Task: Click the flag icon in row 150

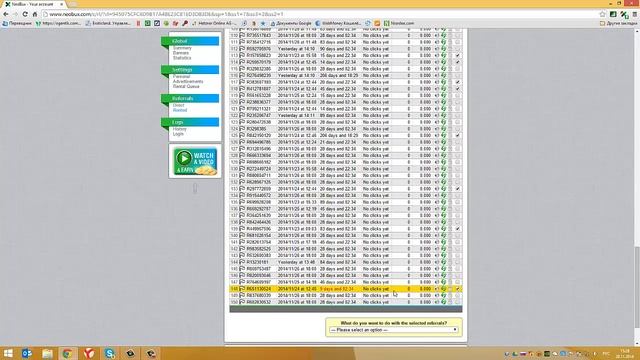Action: click(242, 302)
